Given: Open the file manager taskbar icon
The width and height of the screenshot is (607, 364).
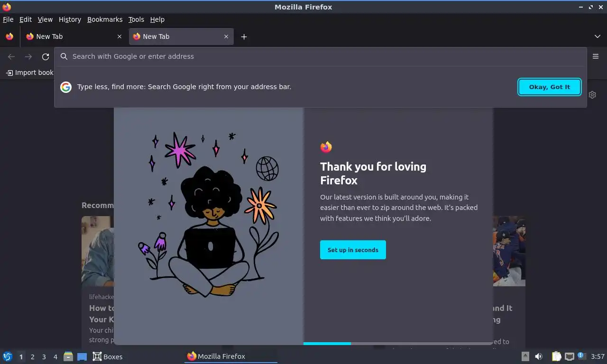Looking at the screenshot, I should click(x=68, y=356).
